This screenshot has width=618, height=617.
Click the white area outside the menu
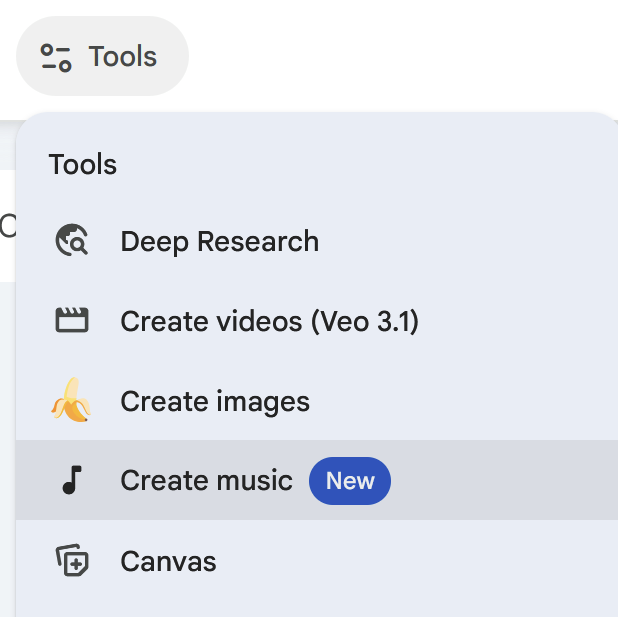coord(403,55)
